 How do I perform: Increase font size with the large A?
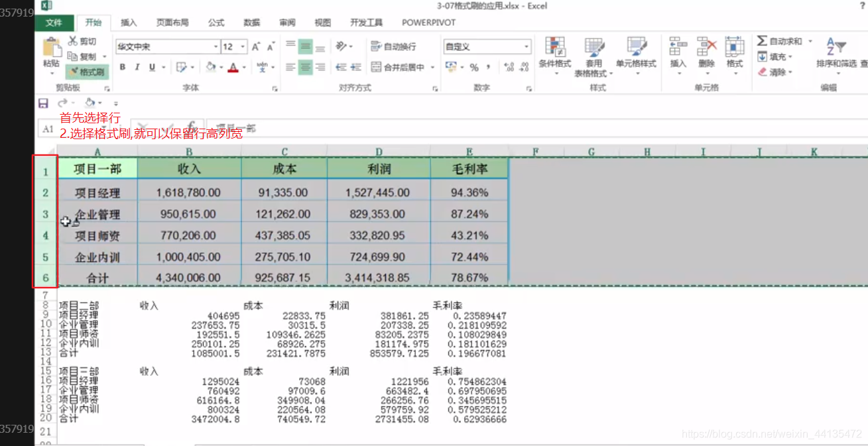[256, 47]
